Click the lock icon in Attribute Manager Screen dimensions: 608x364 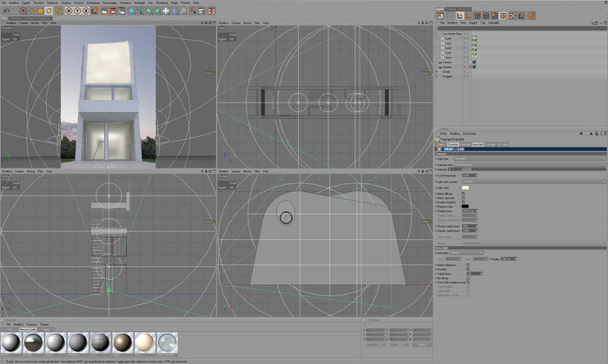tap(597, 133)
